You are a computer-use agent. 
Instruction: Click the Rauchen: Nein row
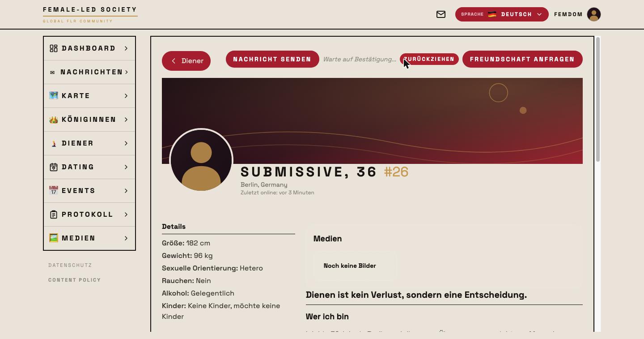pyautogui.click(x=186, y=281)
